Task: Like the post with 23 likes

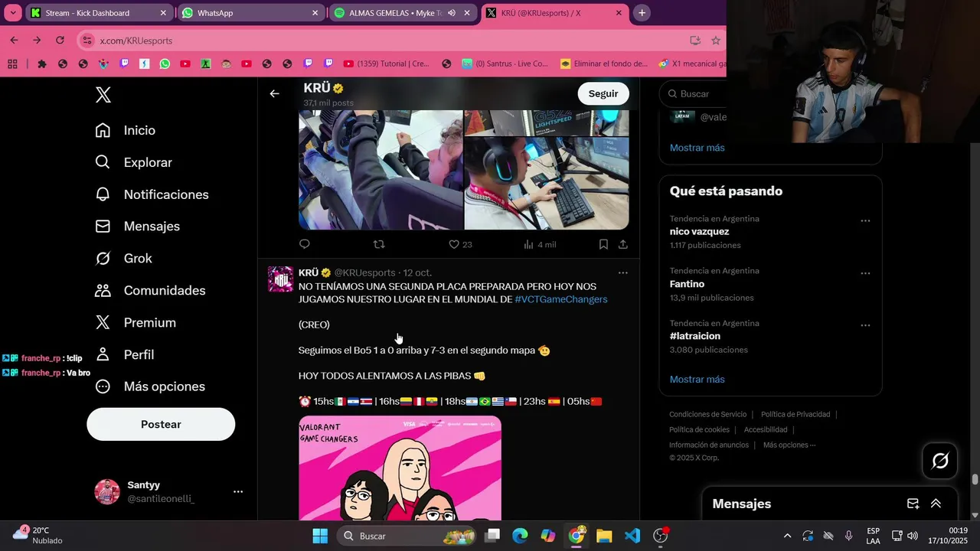Action: point(460,244)
